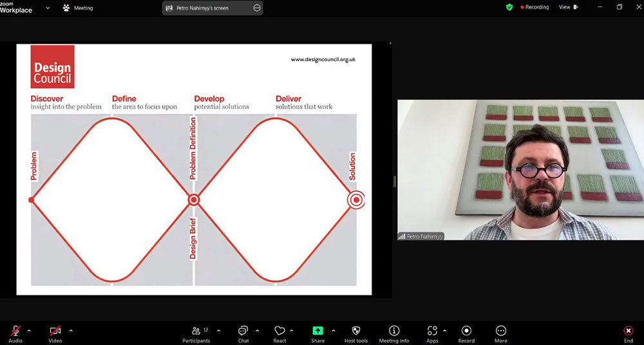Open the View layout menu
This screenshot has height=345, width=644.
[569, 7]
